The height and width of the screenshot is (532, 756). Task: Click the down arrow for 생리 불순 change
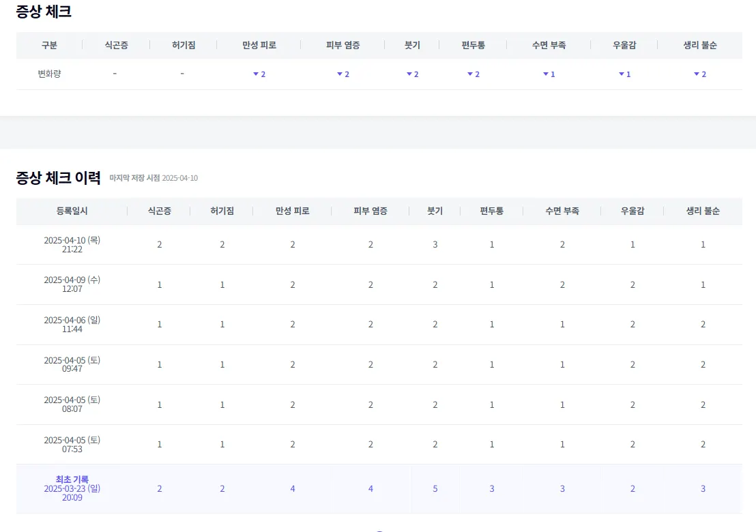pos(696,74)
